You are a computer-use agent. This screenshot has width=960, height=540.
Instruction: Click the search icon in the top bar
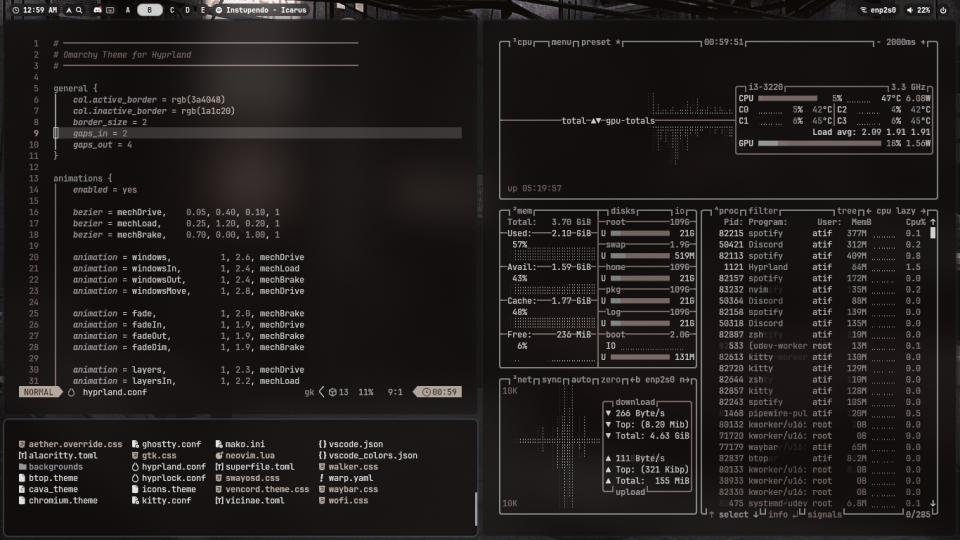point(78,10)
